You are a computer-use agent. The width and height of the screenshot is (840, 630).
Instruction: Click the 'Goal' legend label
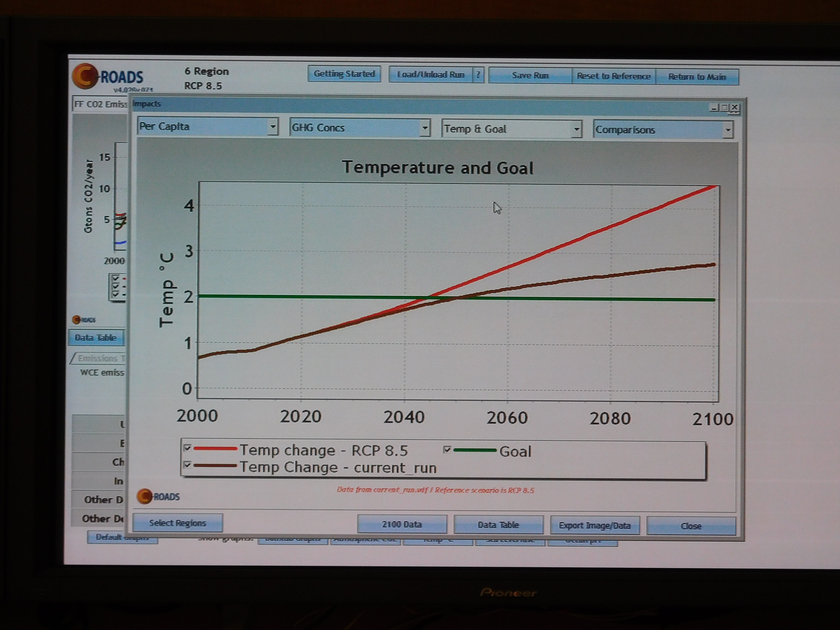tap(515, 452)
